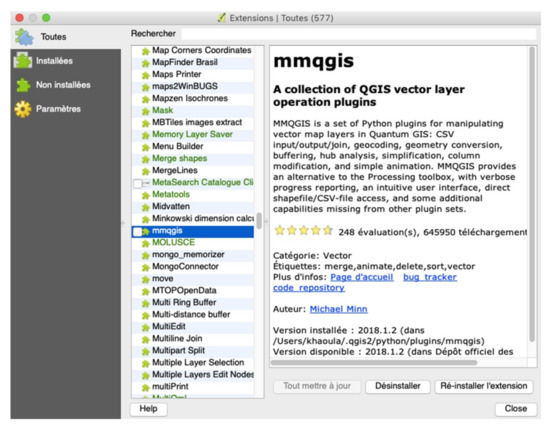Select the MultiEdit plugin row
The height and width of the screenshot is (426, 550).
[x=193, y=327]
